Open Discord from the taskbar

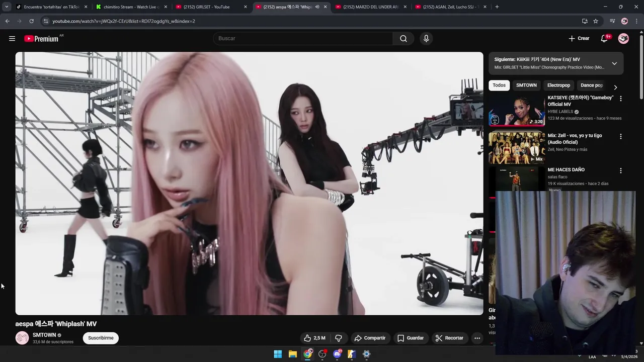click(337, 354)
